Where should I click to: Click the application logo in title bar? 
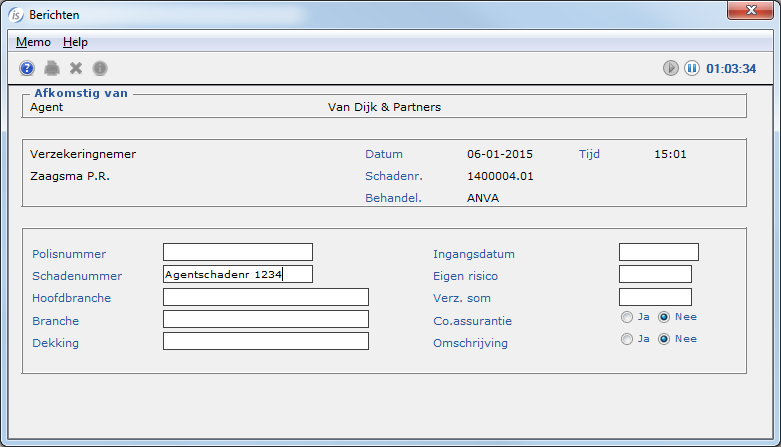point(15,15)
